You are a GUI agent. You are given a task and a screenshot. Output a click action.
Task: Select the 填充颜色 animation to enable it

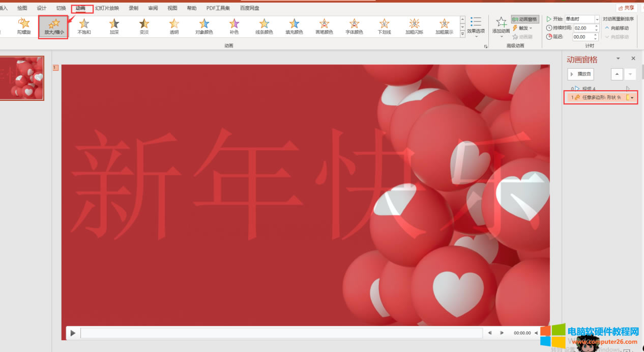coord(294,26)
